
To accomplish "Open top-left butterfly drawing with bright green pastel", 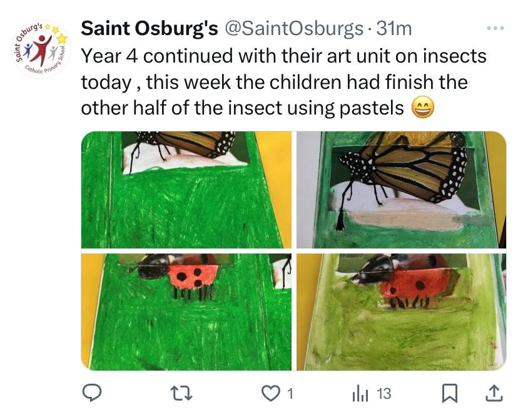I will [x=186, y=190].
